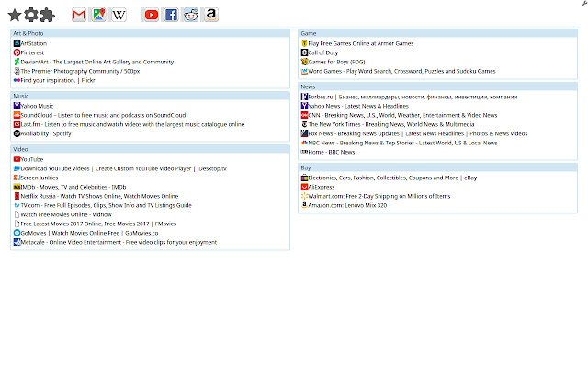Open settings via the gear icon
The width and height of the screenshot is (588, 368).
click(31, 15)
